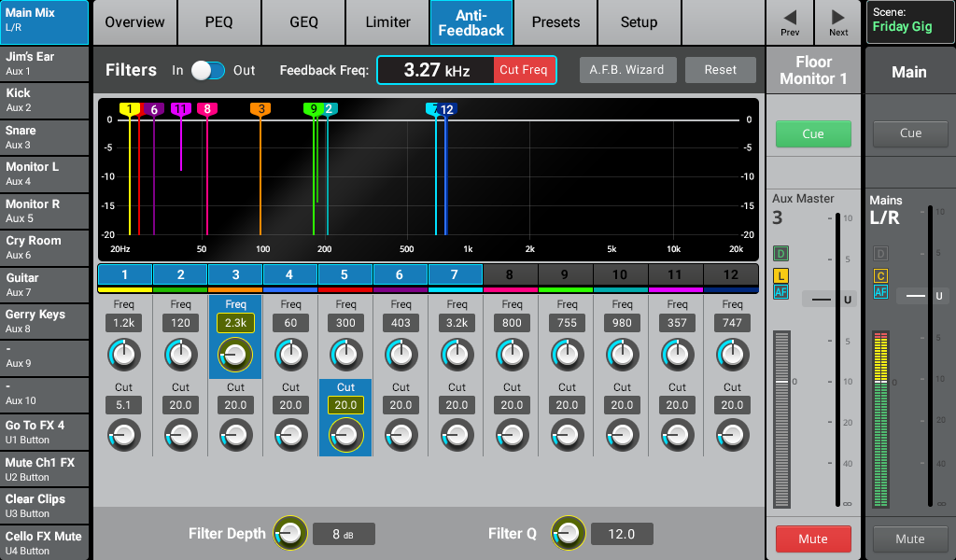The image size is (956, 560).
Task: Select the Main Mix L/R channel
Action: [x=45, y=22]
